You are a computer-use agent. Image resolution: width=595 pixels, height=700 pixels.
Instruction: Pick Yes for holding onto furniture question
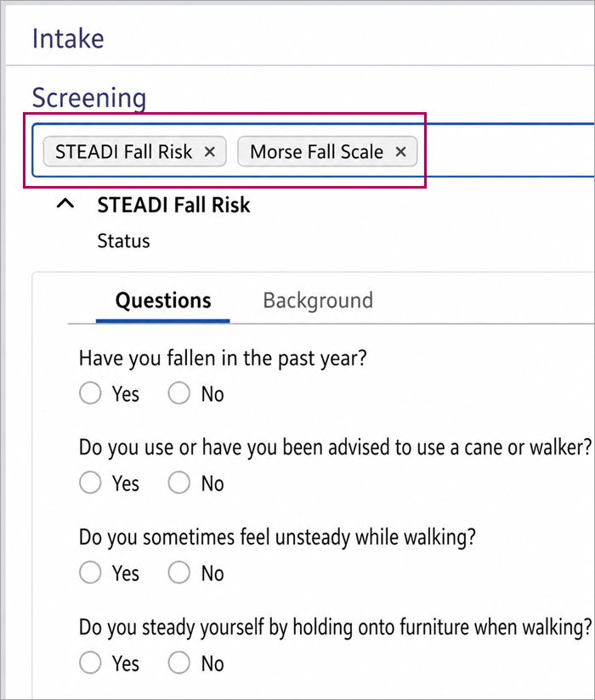click(90, 663)
